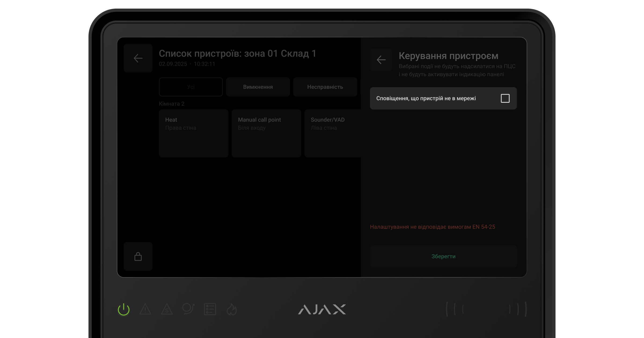This screenshot has width=644, height=338.
Task: Check the device offline notification checkbox
Action: click(505, 98)
